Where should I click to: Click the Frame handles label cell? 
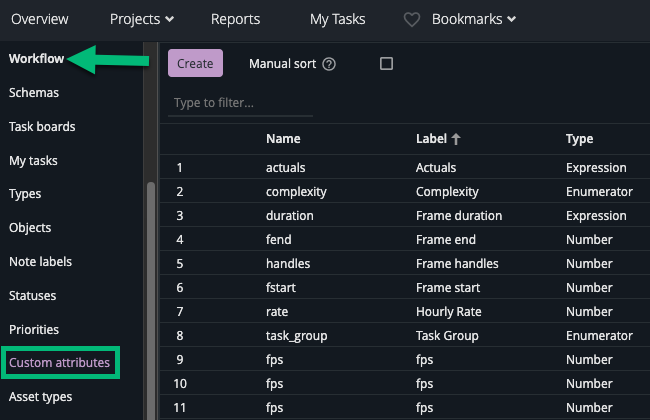(457, 264)
